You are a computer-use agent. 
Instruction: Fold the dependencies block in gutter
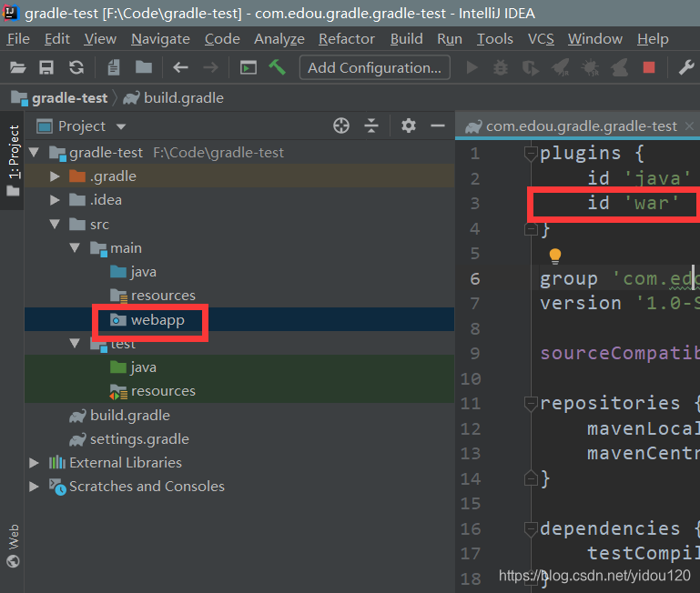click(x=531, y=529)
